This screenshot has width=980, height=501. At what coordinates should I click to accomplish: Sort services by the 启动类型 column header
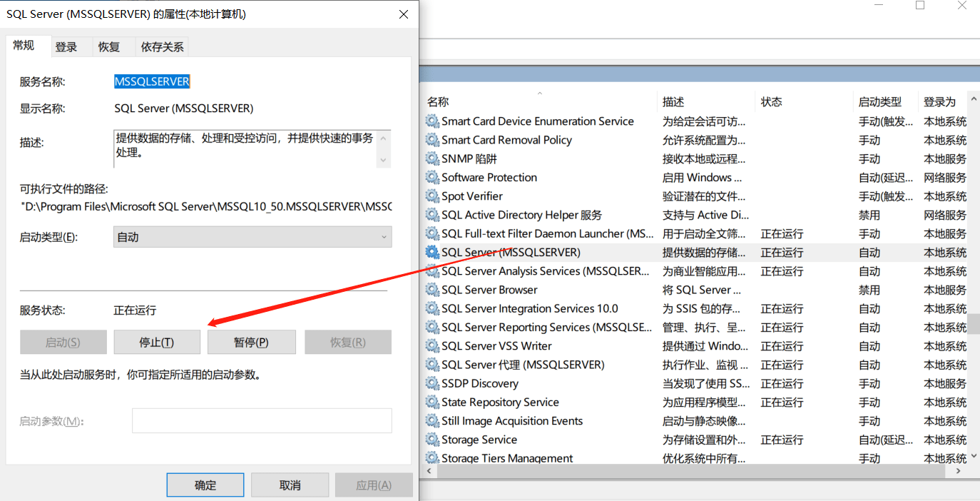click(x=880, y=102)
